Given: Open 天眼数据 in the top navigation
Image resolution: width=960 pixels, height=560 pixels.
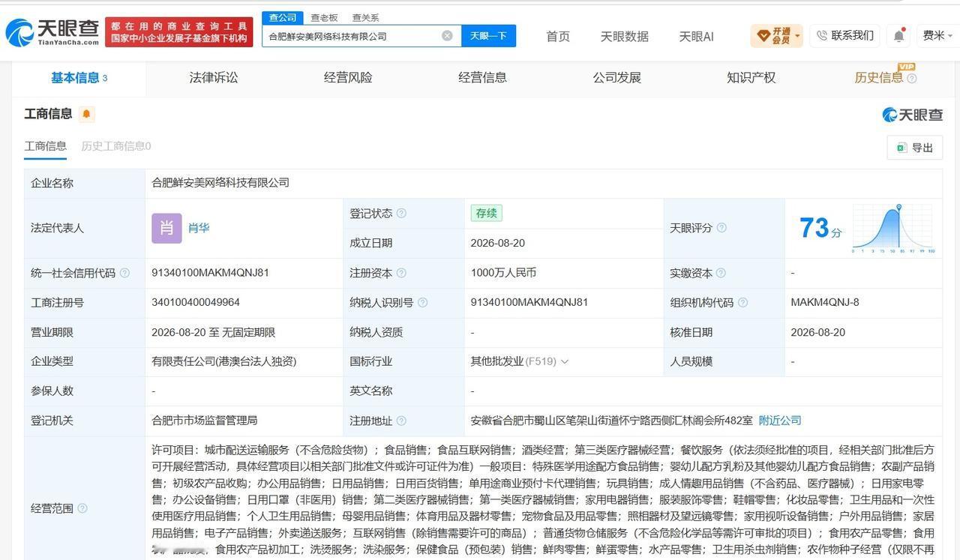Looking at the screenshot, I should pyautogui.click(x=625, y=36).
